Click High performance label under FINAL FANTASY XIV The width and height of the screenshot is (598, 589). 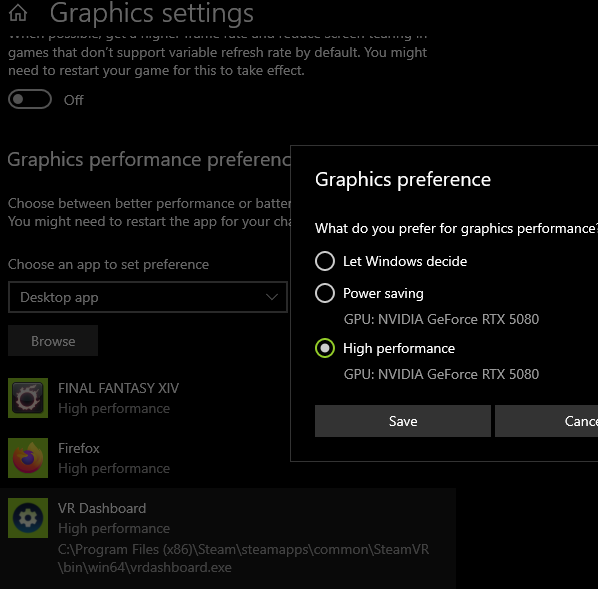click(114, 409)
